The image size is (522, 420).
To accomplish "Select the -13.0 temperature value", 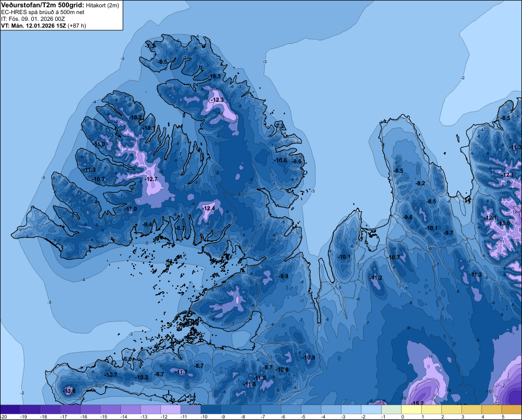I will pyautogui.click(x=504, y=223).
